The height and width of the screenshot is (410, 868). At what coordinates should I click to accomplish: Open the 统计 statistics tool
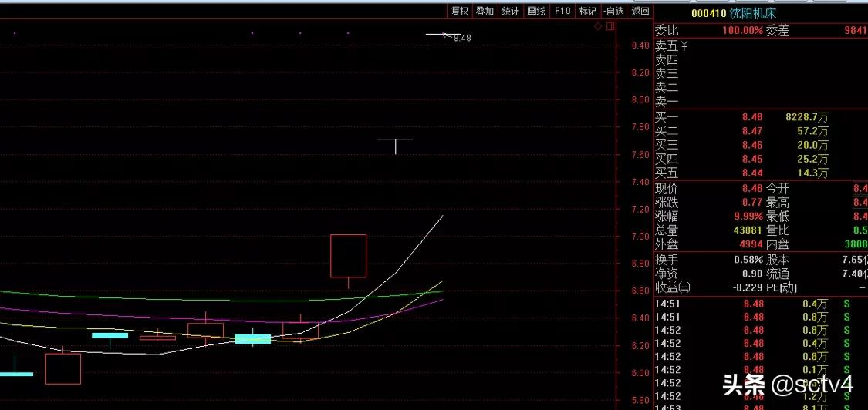click(x=510, y=11)
